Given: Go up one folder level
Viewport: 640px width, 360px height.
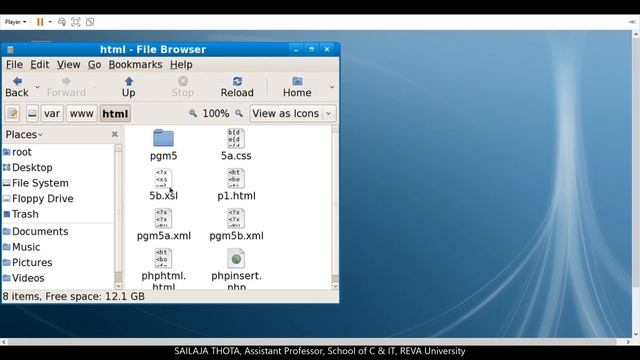Looking at the screenshot, I should coord(129,87).
